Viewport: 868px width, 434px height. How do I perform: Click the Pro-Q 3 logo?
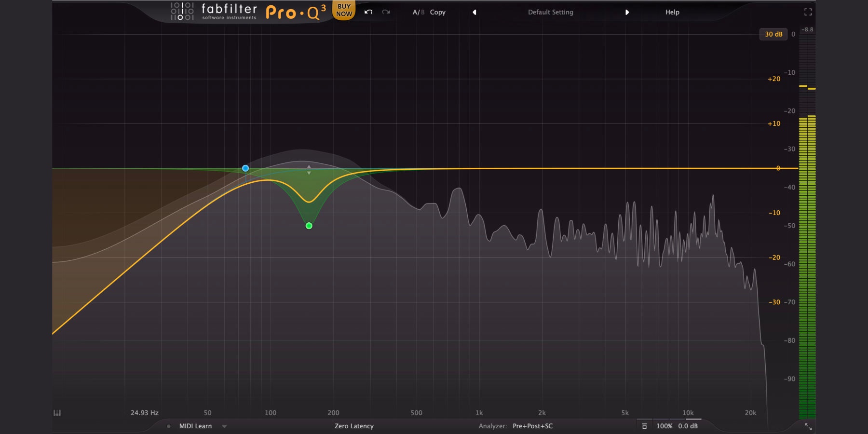click(297, 12)
